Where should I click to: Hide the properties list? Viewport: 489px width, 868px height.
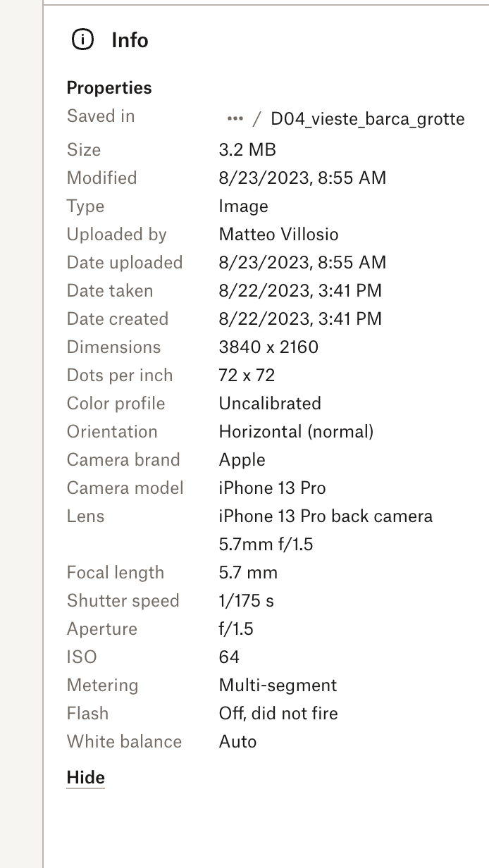[85, 778]
